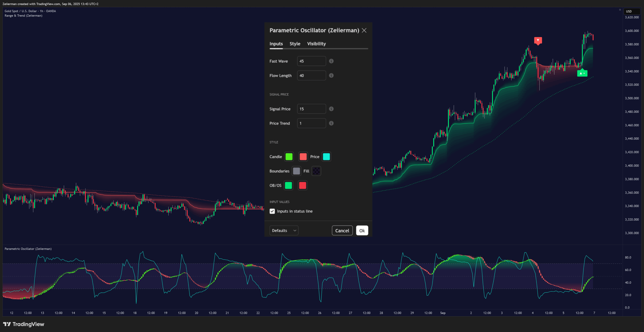Toggle Inputs in status line checkbox
The height and width of the screenshot is (332, 644).
click(x=272, y=211)
